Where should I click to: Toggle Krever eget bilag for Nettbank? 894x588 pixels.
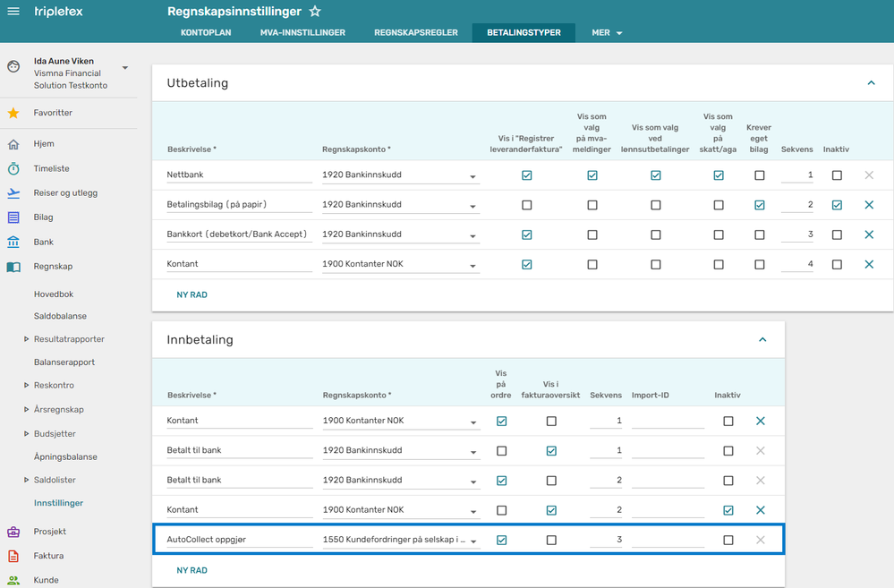click(760, 175)
